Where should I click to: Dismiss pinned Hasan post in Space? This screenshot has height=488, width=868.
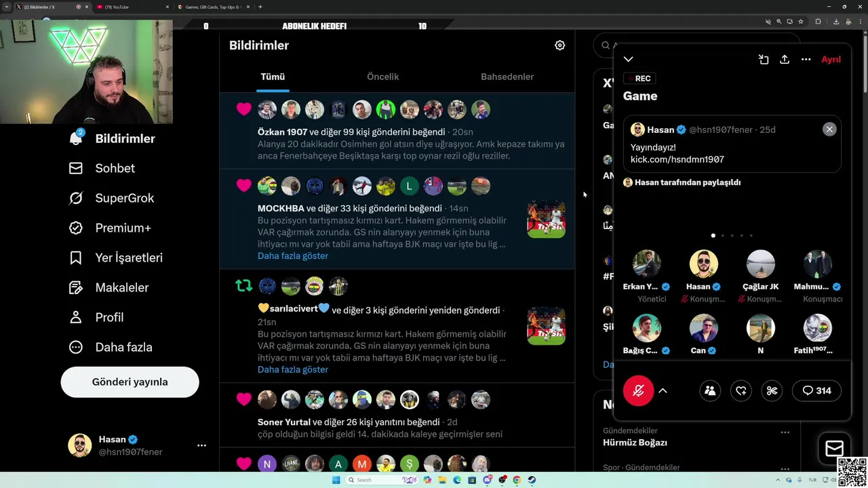tap(829, 129)
